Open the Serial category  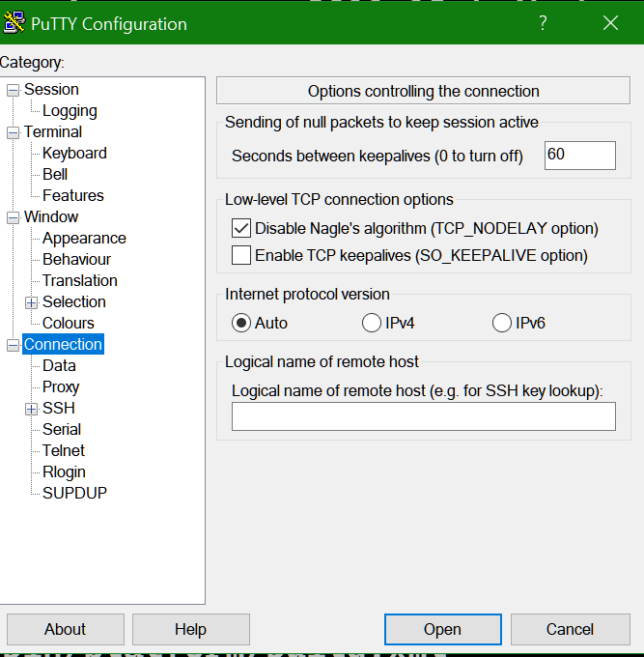(62, 430)
